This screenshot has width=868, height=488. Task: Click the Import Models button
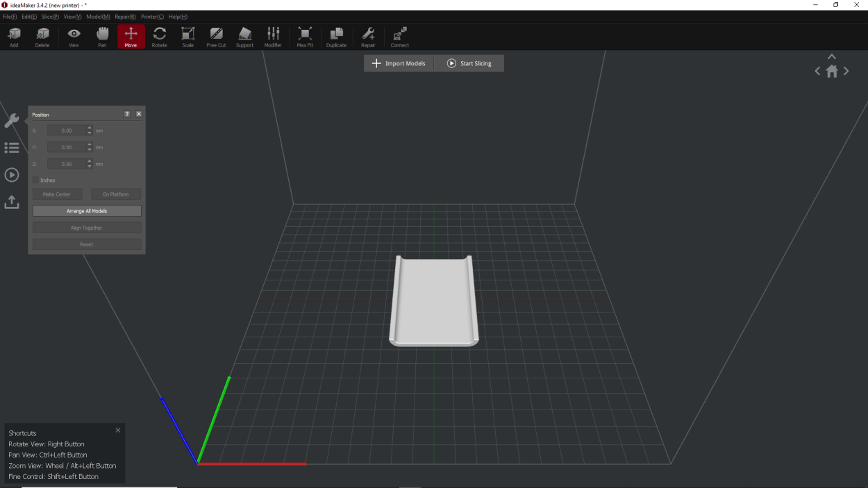point(399,63)
